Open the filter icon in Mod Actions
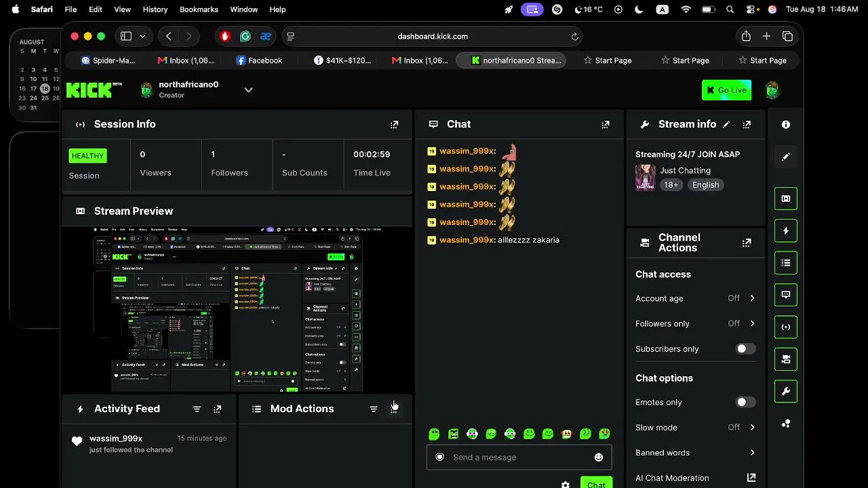 [x=374, y=409]
